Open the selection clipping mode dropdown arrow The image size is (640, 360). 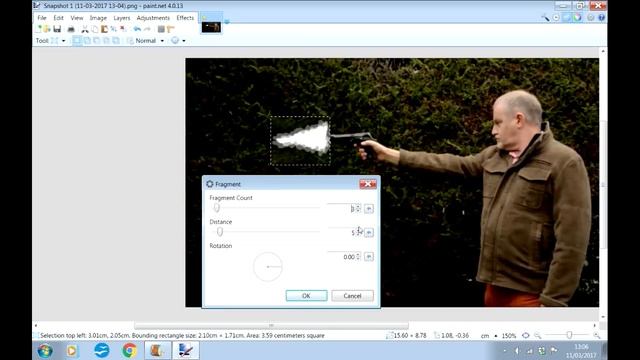[184, 41]
